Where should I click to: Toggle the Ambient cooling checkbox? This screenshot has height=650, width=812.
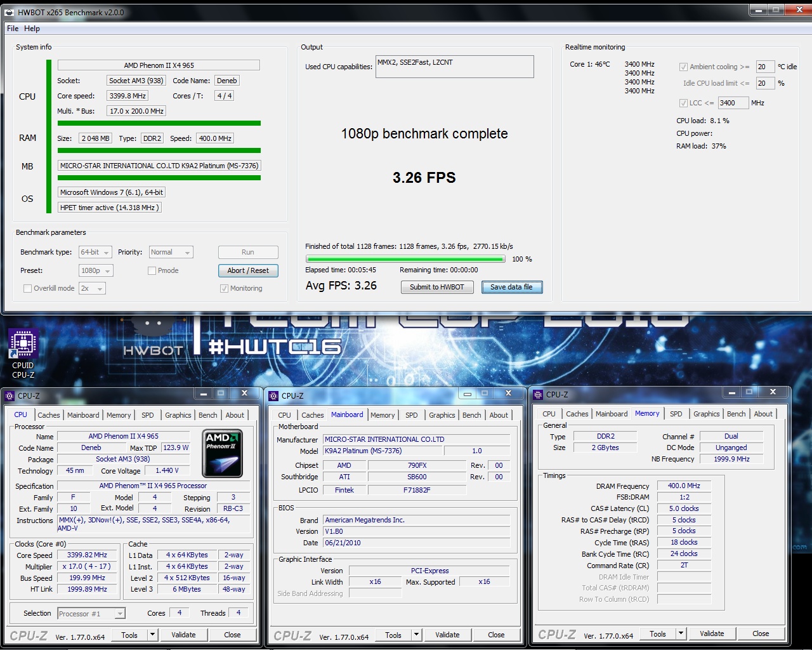click(x=683, y=67)
